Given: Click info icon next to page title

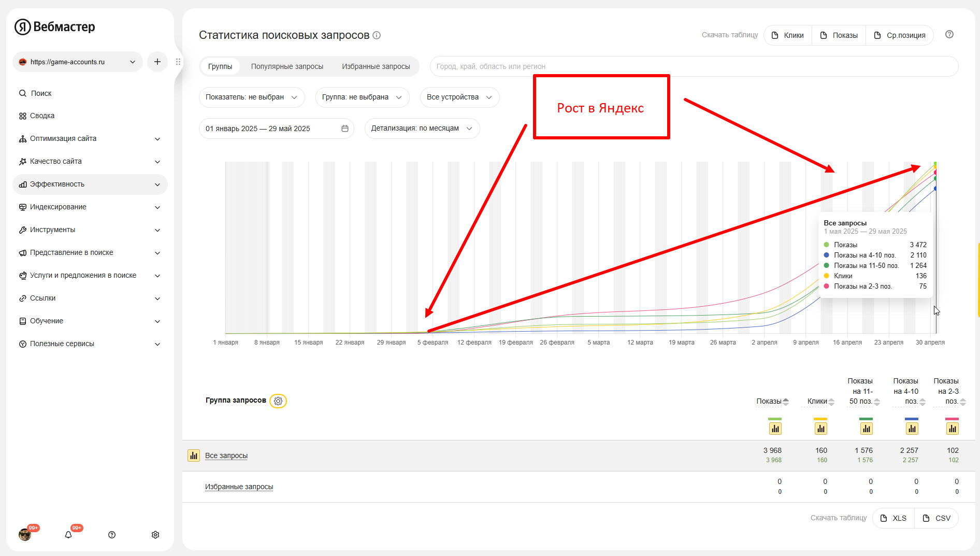Looking at the screenshot, I should pyautogui.click(x=377, y=35).
